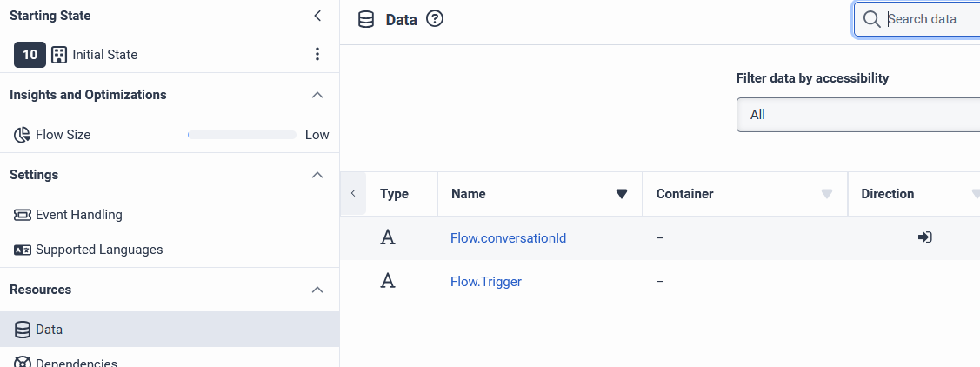Click the Flow Size progress bar
This screenshot has height=367, width=980.
pos(242,135)
